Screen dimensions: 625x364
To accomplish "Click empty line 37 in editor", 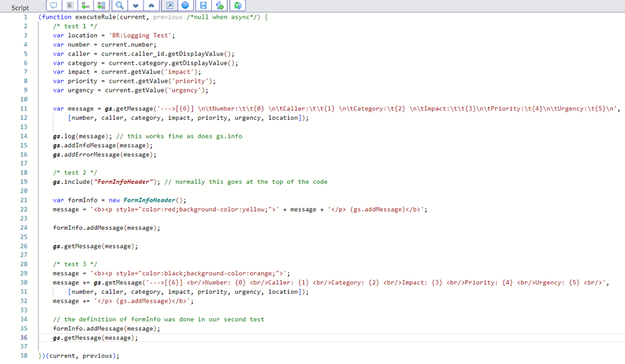I will pyautogui.click(x=331, y=347).
